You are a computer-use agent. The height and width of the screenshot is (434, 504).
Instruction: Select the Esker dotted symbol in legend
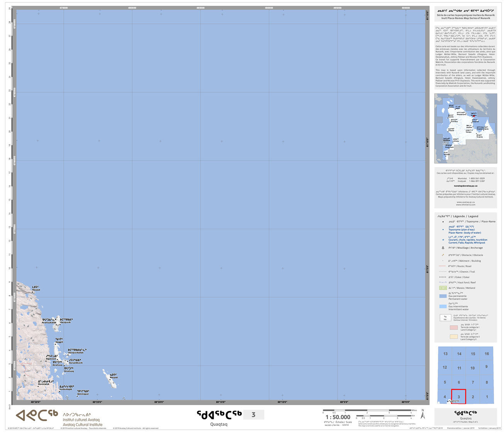[443, 277]
